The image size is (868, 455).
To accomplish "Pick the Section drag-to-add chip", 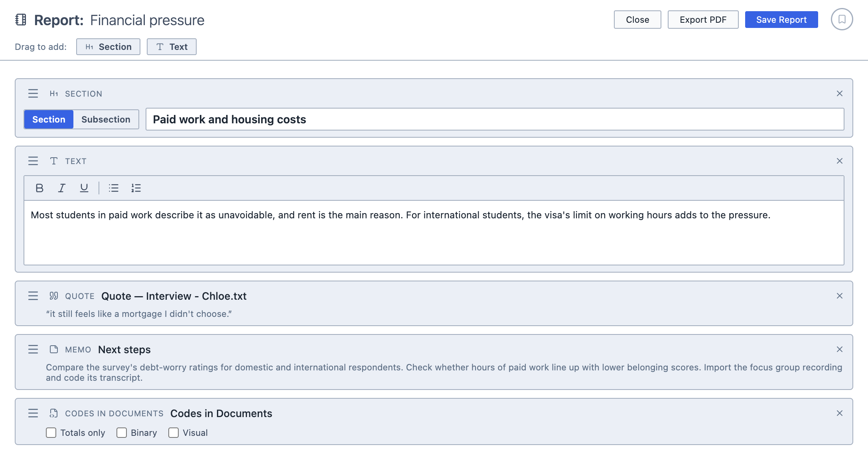I will [108, 47].
